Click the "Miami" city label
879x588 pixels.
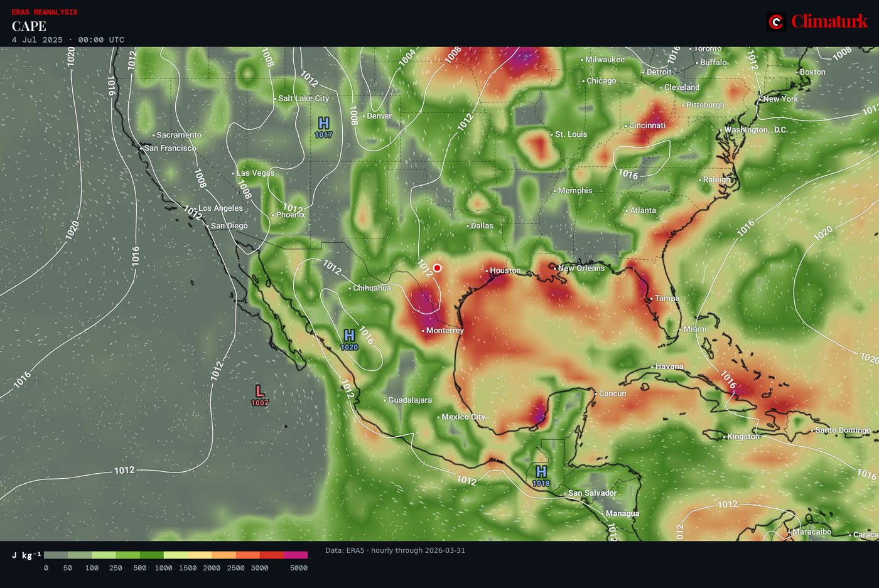coord(695,329)
